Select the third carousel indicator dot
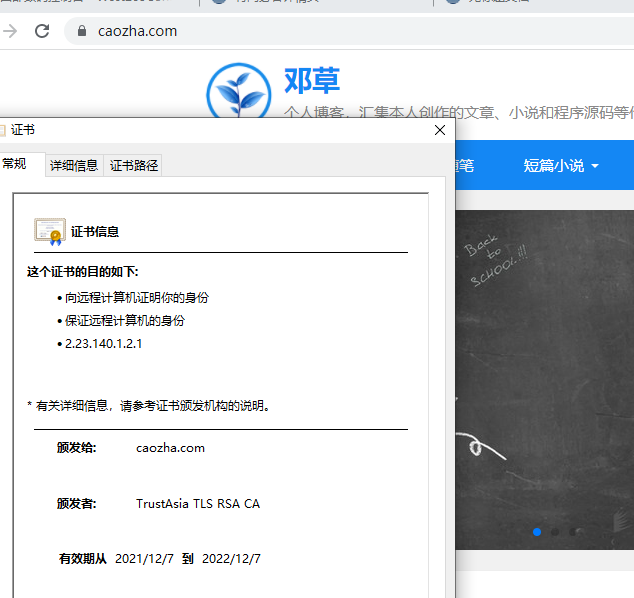The width and height of the screenshot is (634, 598). 573,532
